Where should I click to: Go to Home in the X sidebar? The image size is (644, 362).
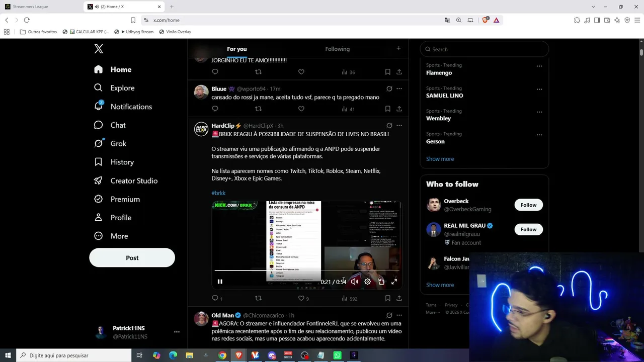coord(113,69)
